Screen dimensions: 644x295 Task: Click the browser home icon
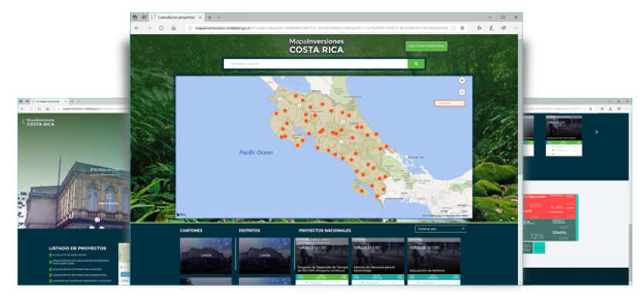173,29
